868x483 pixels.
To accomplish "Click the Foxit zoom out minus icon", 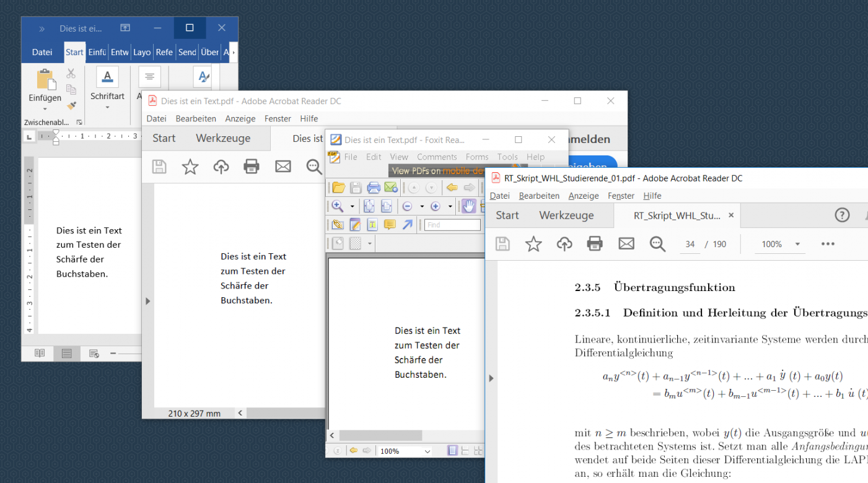I will tap(407, 206).
